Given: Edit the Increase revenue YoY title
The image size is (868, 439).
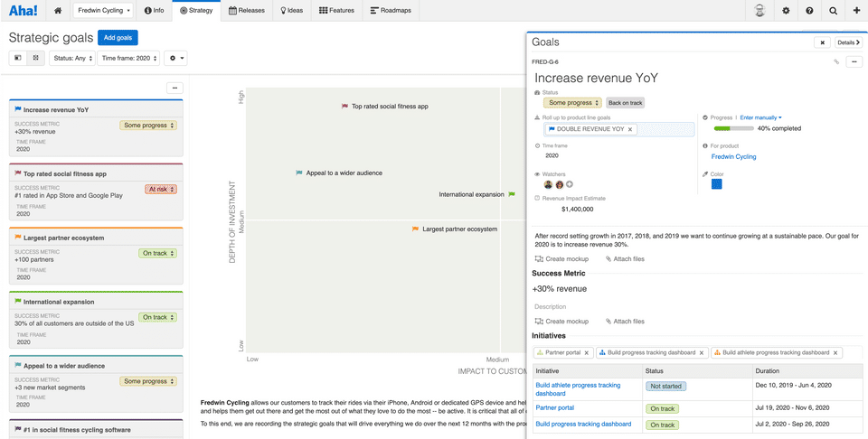Looking at the screenshot, I should tap(596, 78).
